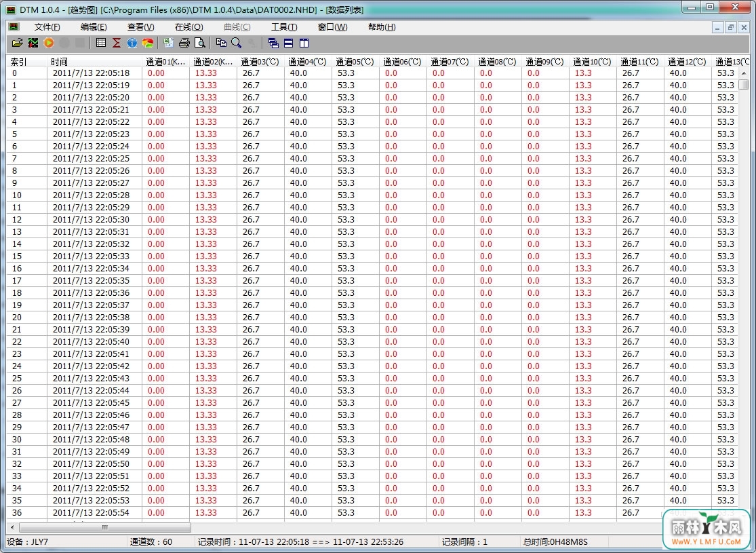Click the tile horizontally icon
756x553 pixels.
[x=288, y=43]
